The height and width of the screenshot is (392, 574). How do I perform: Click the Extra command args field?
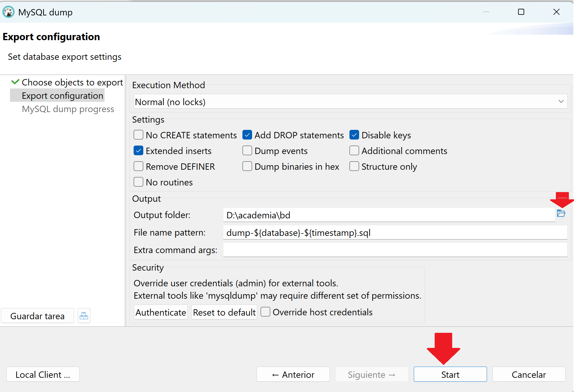pos(395,250)
